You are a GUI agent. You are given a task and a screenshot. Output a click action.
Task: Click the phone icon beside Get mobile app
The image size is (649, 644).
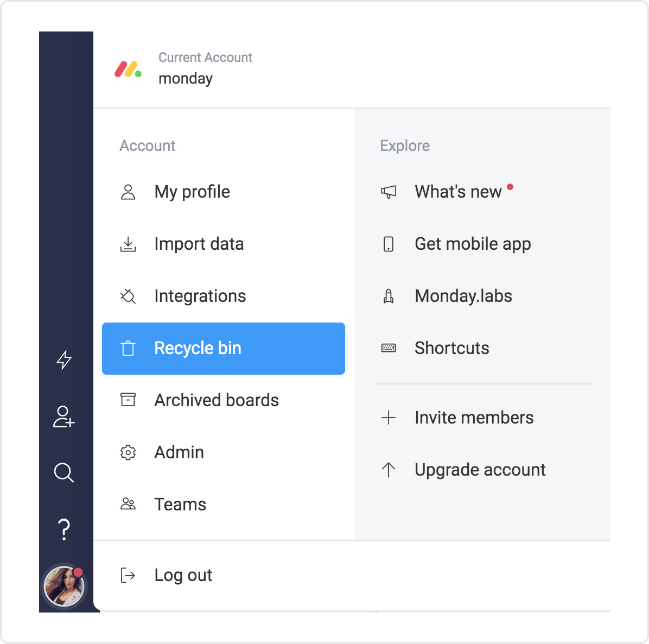389,244
